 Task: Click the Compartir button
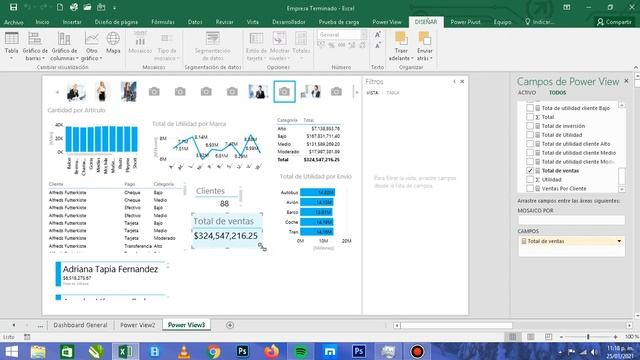pyautogui.click(x=614, y=22)
